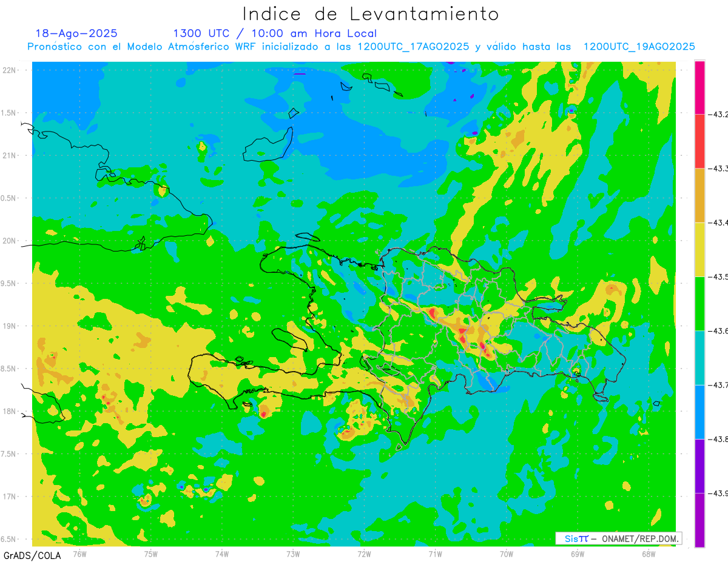Pick the red swatch in the colorbar
This screenshot has width=728, height=562.
[699, 141]
